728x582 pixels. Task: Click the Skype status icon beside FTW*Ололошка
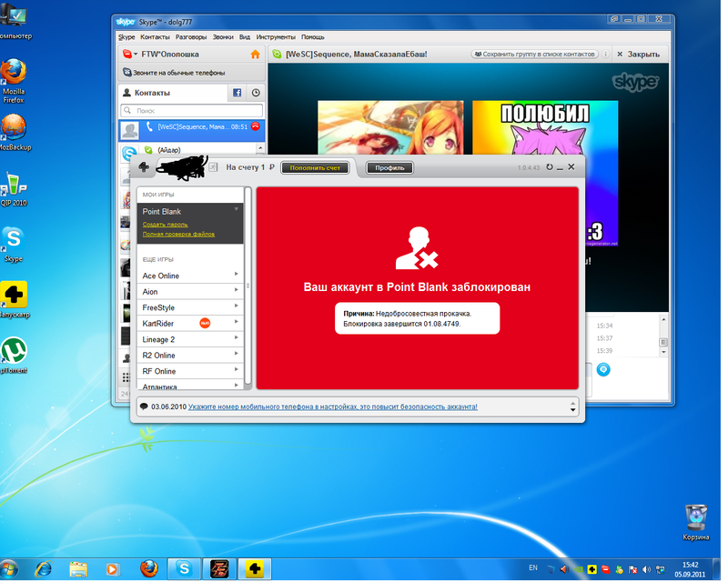[x=127, y=55]
